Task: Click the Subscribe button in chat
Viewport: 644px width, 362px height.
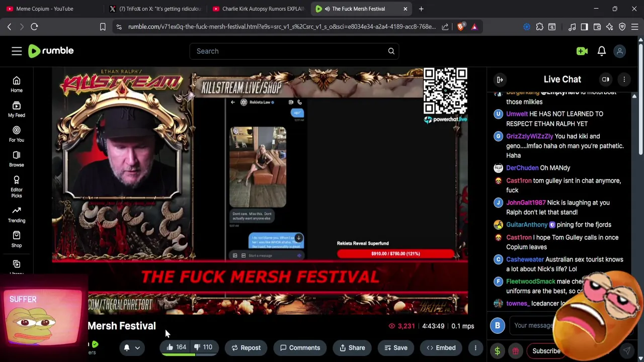Action: [546, 351]
